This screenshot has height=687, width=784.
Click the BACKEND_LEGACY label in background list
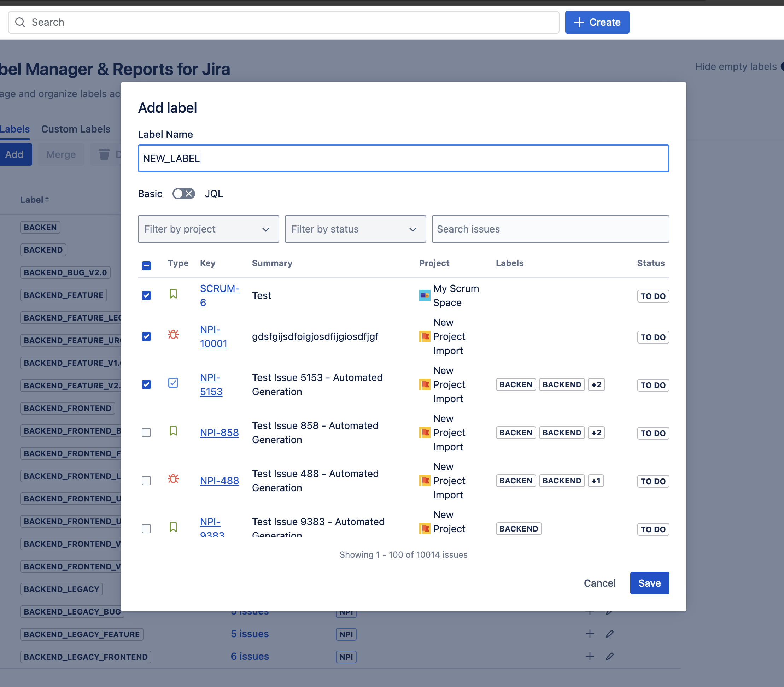click(x=62, y=589)
